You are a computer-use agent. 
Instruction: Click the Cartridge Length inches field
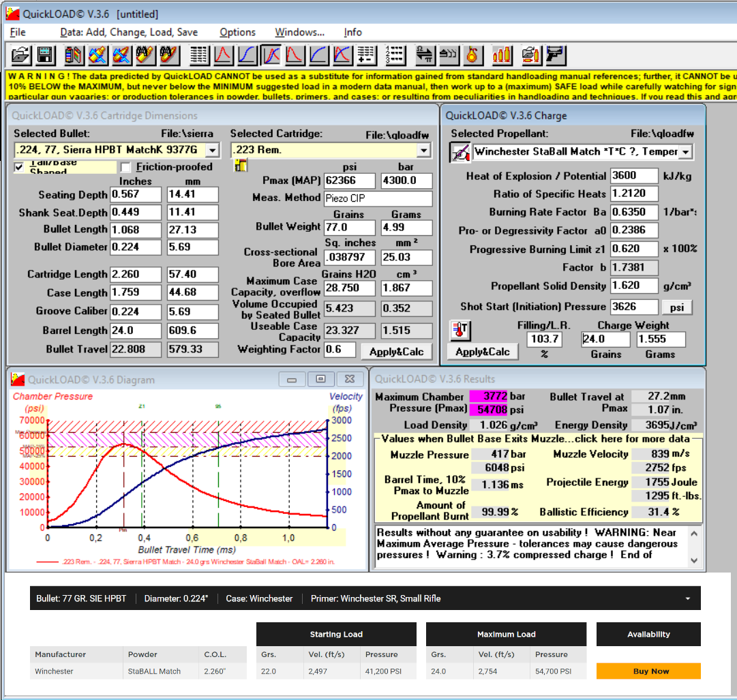click(x=136, y=275)
